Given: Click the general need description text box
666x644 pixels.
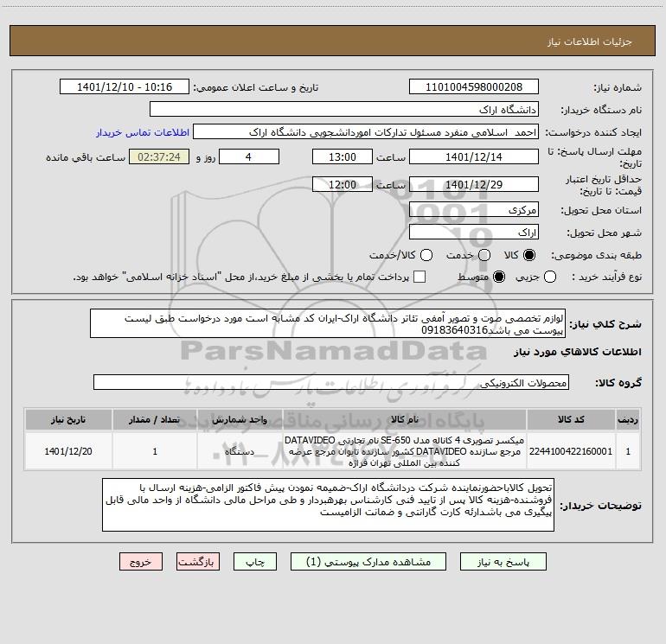Looking at the screenshot, I should click(328, 323).
